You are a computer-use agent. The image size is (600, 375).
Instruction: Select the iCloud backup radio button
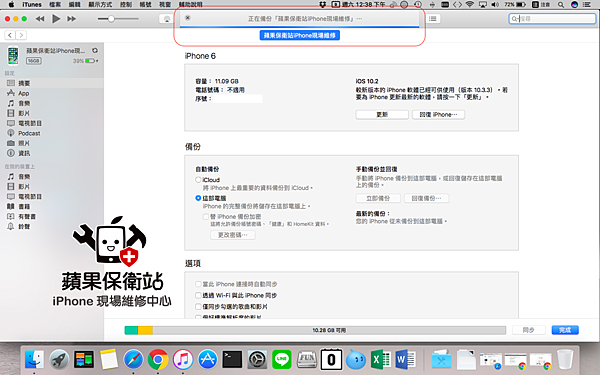(x=198, y=179)
